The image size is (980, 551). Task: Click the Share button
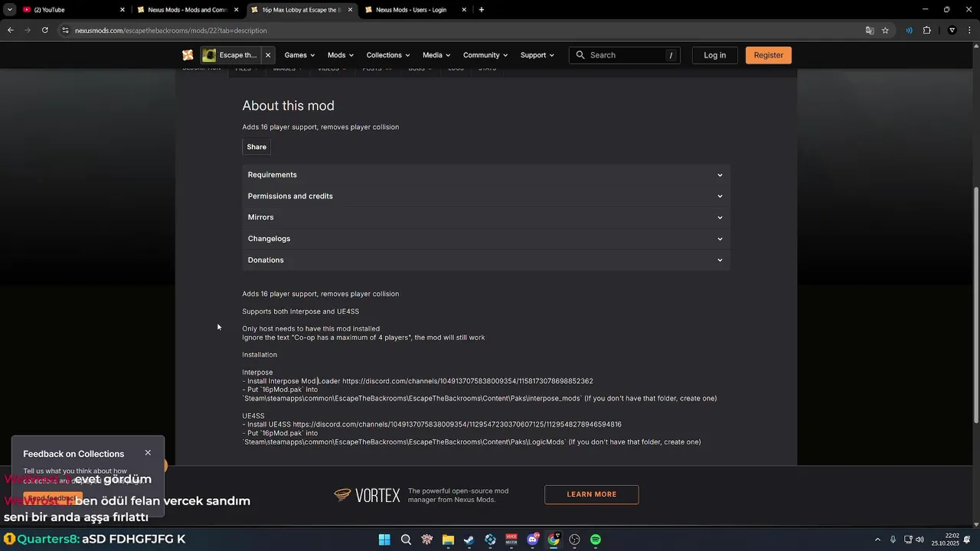(x=256, y=147)
